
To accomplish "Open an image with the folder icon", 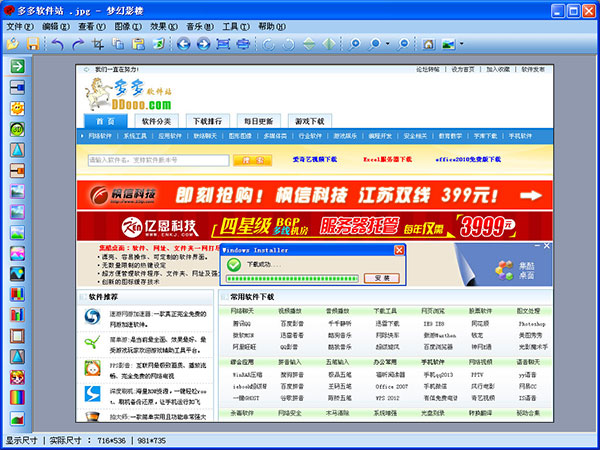I will pyautogui.click(x=13, y=44).
